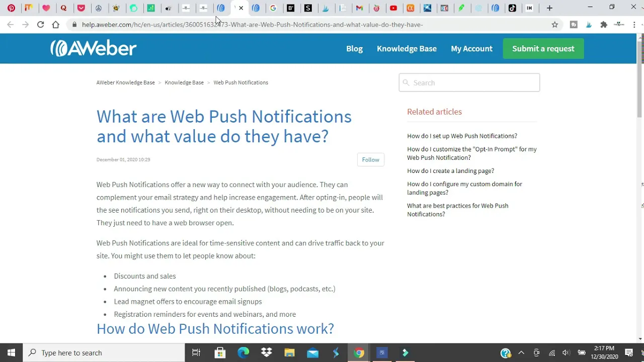Open 'best practices for Web Push' article
Viewport: 644px width, 362px height.
[x=457, y=210]
